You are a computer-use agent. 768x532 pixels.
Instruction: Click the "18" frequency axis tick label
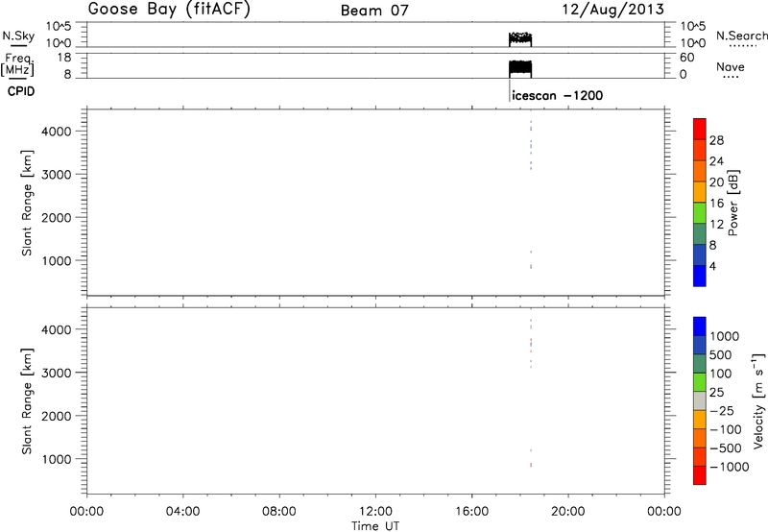point(63,58)
